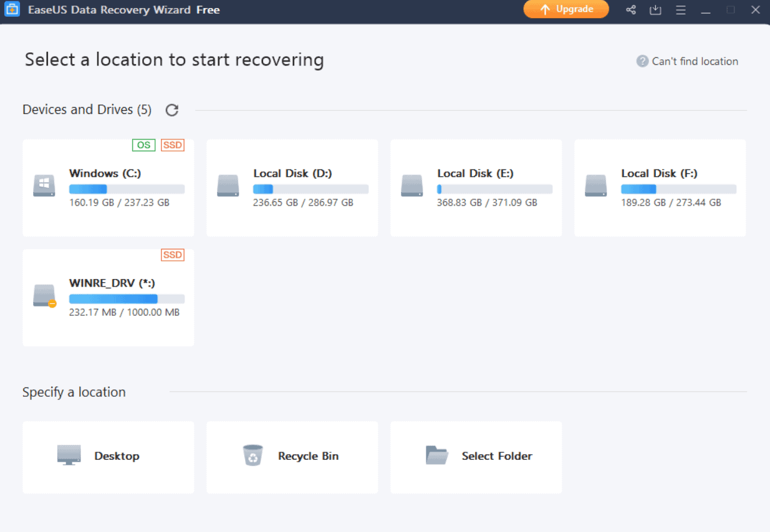Screen dimensions: 770x532
Task: Click the Windows (C:) drive icon
Action: tap(44, 186)
